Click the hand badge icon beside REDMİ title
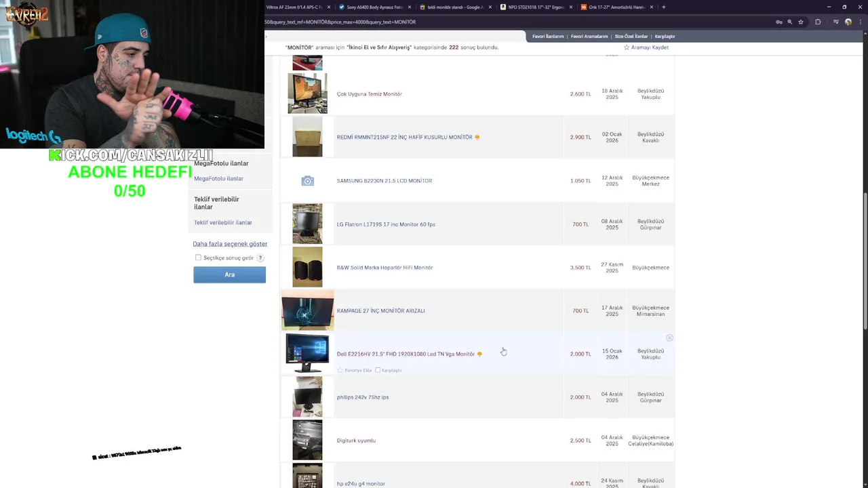This screenshot has width=868, height=488. [x=477, y=137]
